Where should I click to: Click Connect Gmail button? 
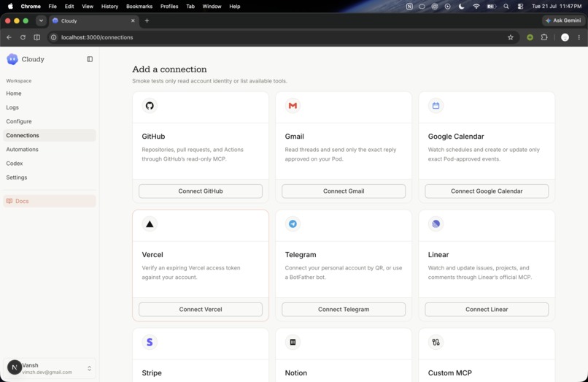tap(344, 191)
